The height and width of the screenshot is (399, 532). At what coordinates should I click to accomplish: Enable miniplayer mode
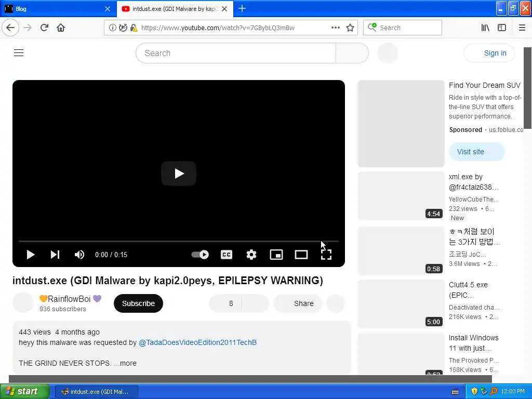(276, 255)
